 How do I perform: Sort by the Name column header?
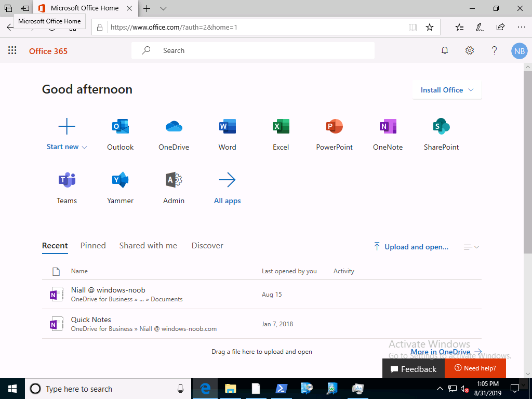[79, 271]
